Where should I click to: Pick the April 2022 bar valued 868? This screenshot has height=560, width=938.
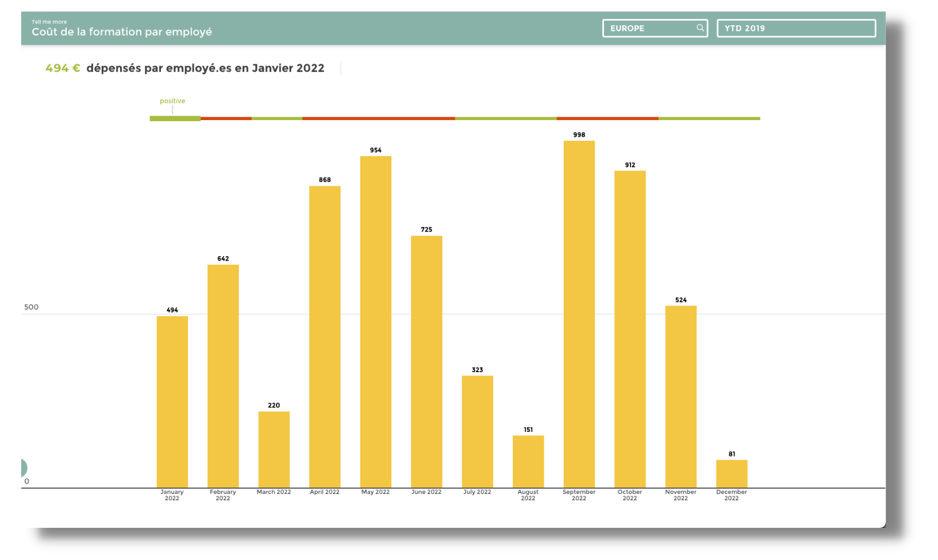[x=325, y=337]
